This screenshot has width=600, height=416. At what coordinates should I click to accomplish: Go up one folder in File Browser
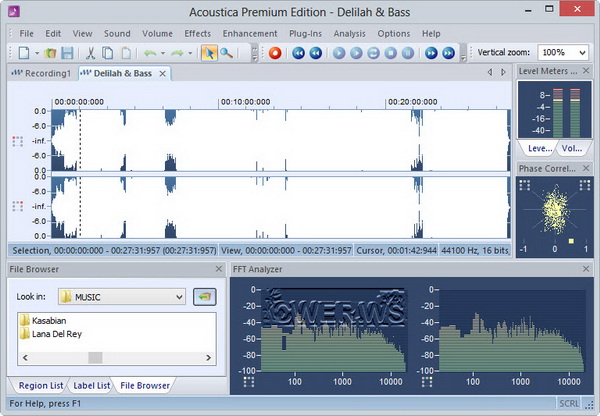tap(205, 296)
